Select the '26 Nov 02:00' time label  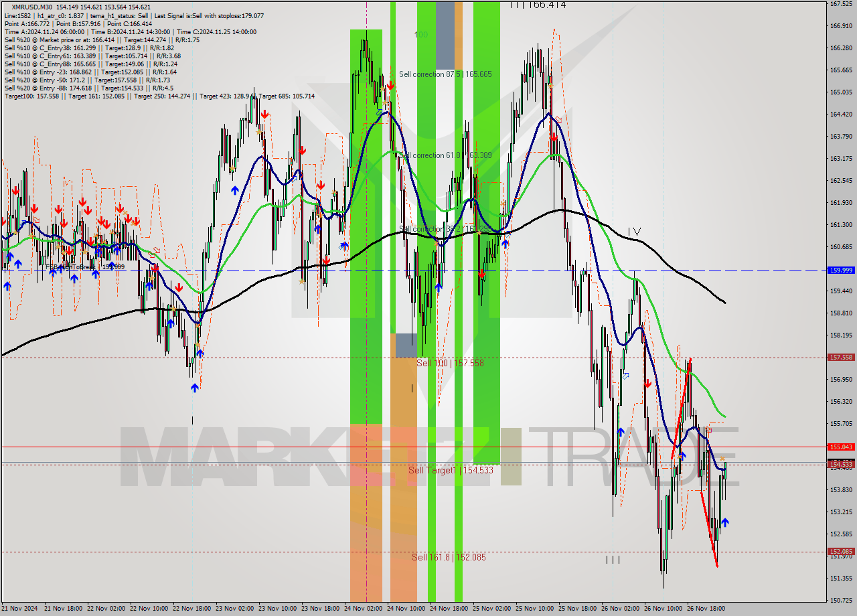pyautogui.click(x=621, y=609)
